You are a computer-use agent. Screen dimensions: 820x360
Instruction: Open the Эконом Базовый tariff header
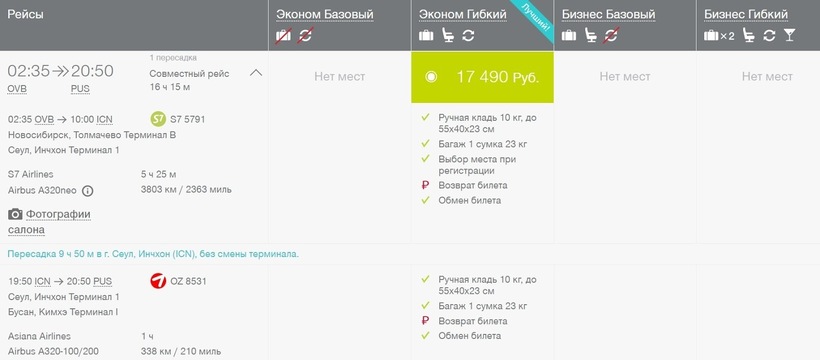point(325,15)
